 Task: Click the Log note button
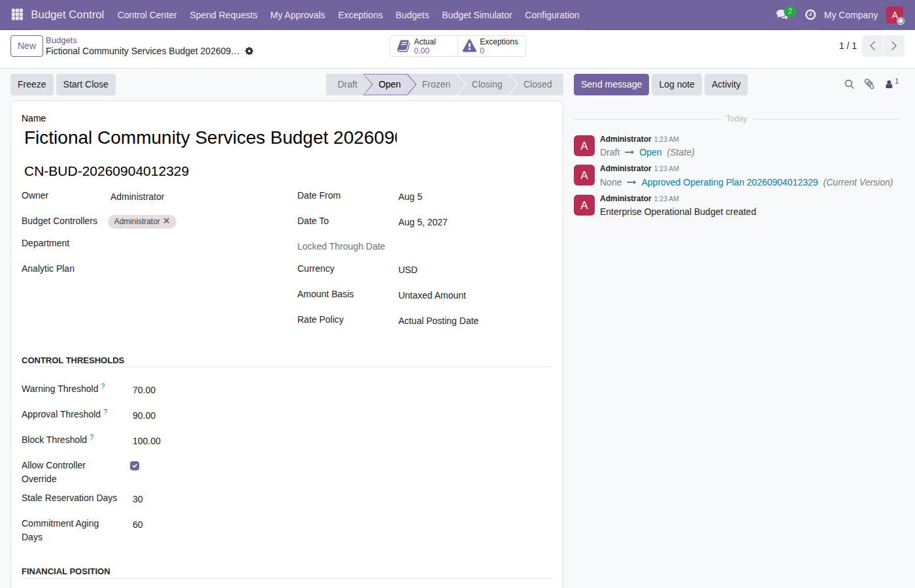click(x=676, y=84)
